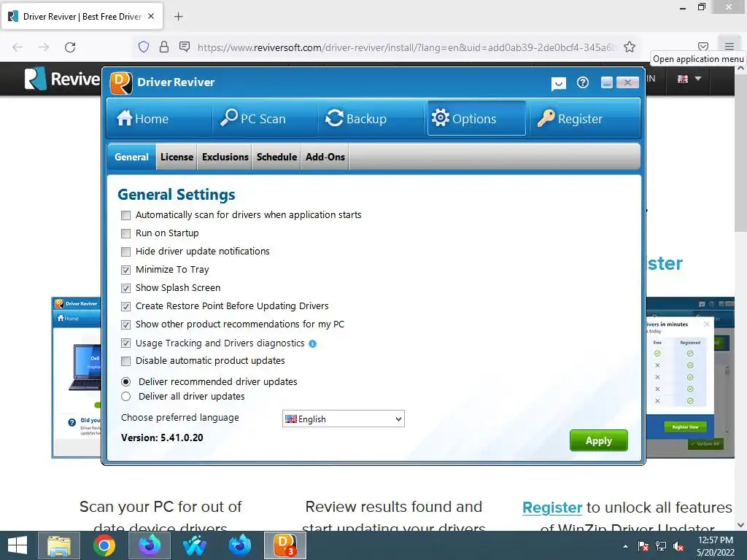Viewport: 747px width, 560px height.
Task: Click the browser back arrow
Action: coord(18,47)
